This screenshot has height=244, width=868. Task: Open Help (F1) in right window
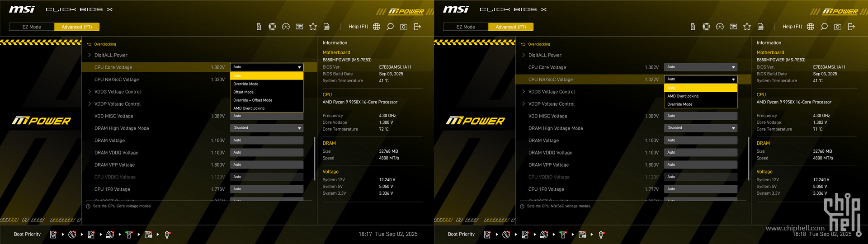(792, 27)
